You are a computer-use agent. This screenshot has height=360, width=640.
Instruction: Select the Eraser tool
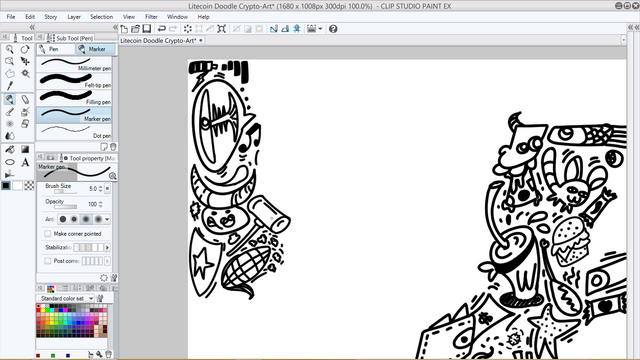point(25,123)
